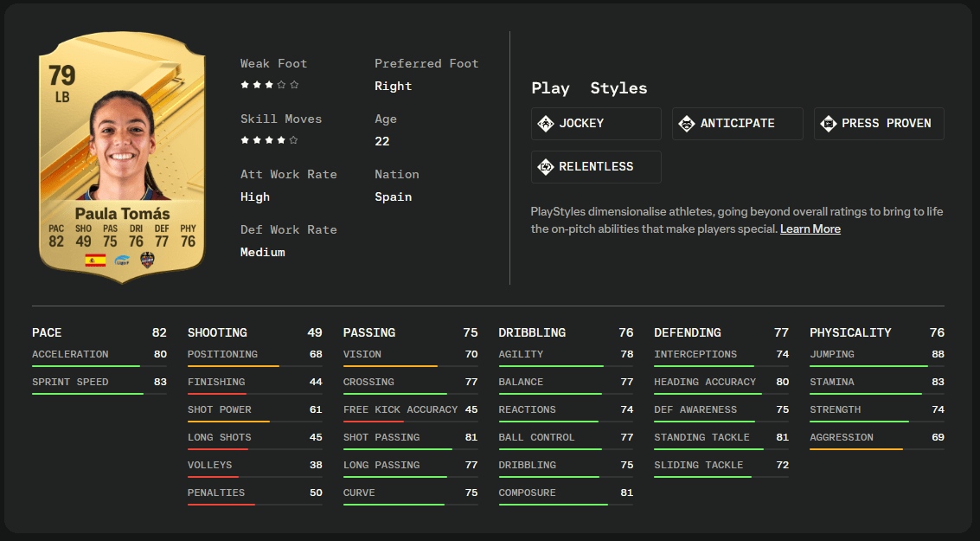Click the SHOOTING category heading
This screenshot has width=980, height=541.
click(x=217, y=332)
